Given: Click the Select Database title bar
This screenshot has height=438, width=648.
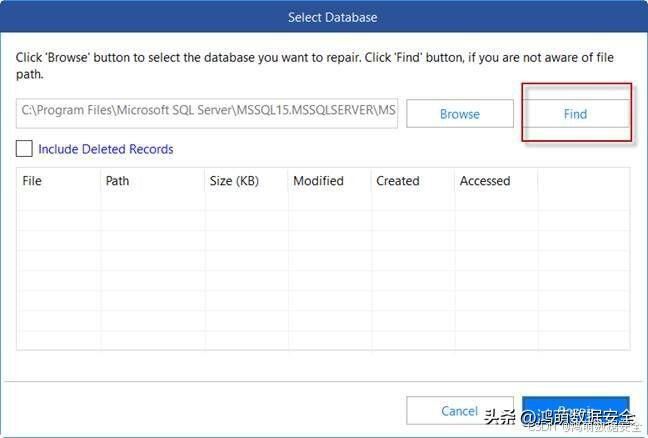Looking at the screenshot, I should tap(324, 17).
